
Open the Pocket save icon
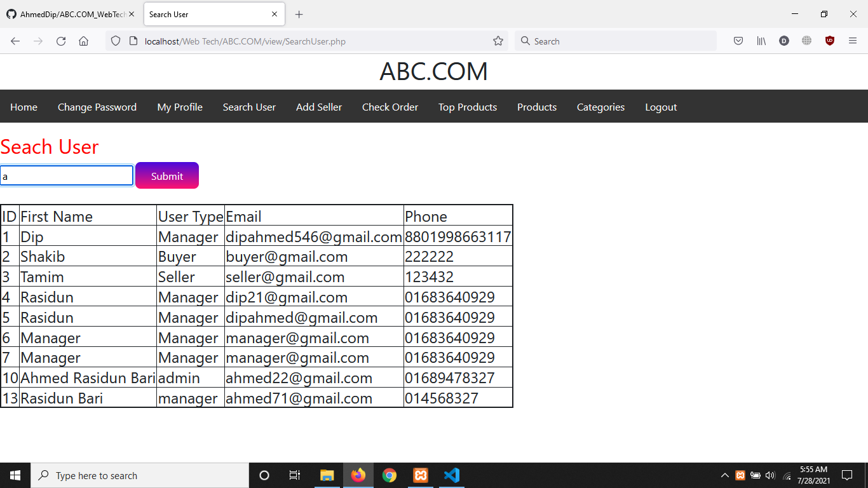[738, 41]
